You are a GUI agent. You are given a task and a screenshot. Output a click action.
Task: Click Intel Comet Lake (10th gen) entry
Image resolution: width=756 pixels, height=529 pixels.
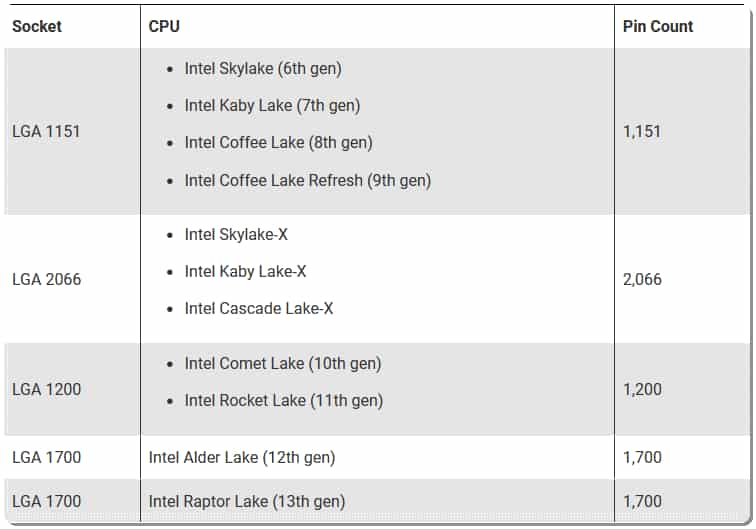pyautogui.click(x=283, y=364)
